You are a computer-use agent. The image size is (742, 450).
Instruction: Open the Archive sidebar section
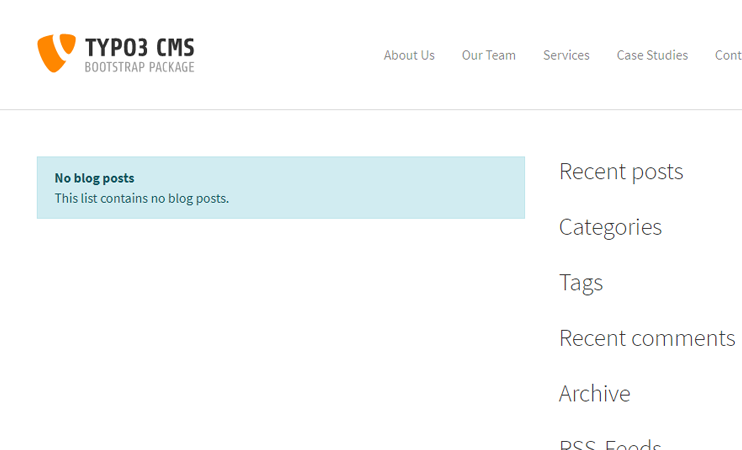click(x=594, y=394)
